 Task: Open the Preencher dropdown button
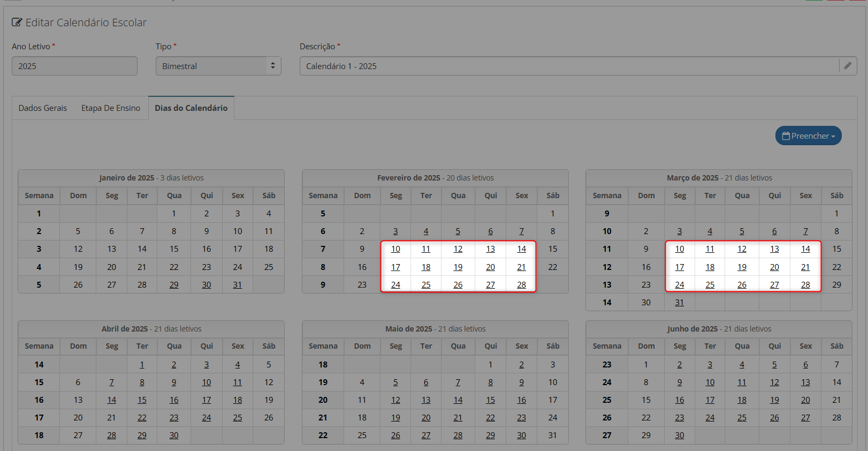pos(808,136)
